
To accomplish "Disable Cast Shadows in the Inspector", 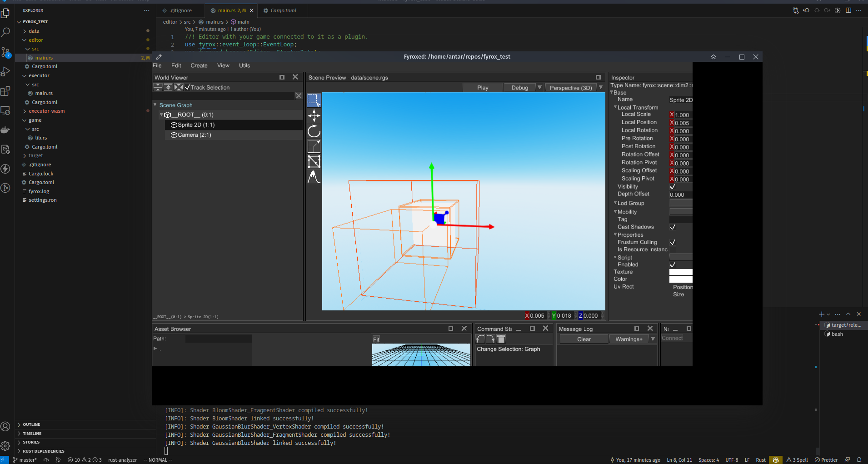I will [673, 227].
